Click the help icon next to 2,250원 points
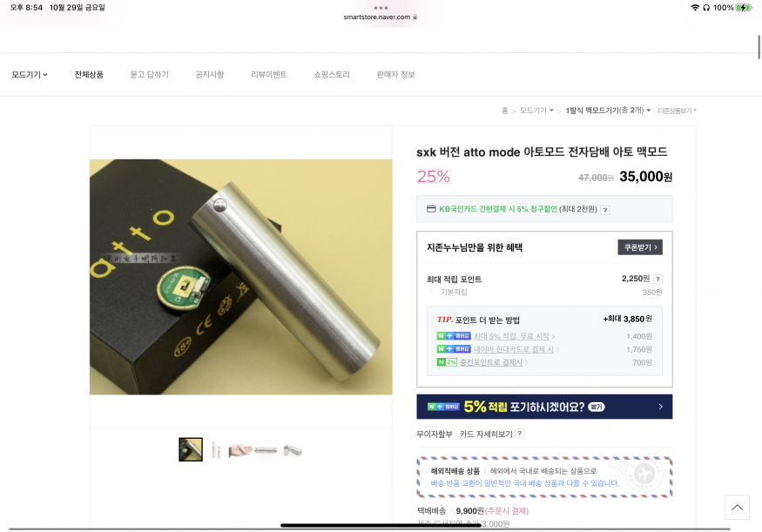The image size is (762, 532). click(x=657, y=279)
